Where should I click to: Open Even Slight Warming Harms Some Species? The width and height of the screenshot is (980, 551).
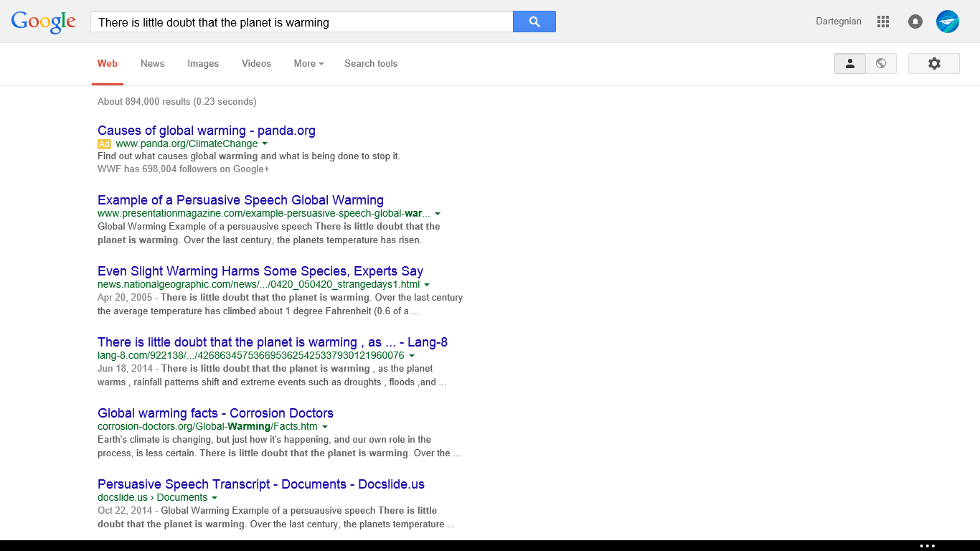[260, 271]
